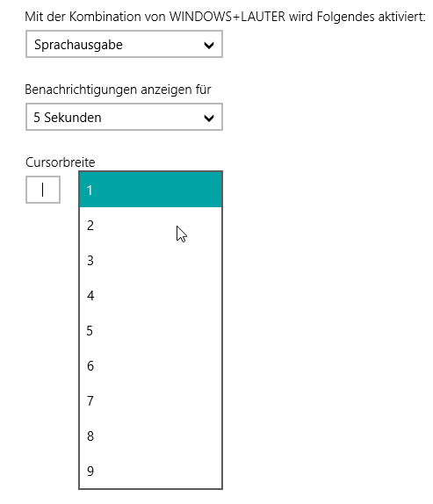
Task: Click the chevron arrow beside Sprachausgabe
Action: pyautogui.click(x=209, y=46)
